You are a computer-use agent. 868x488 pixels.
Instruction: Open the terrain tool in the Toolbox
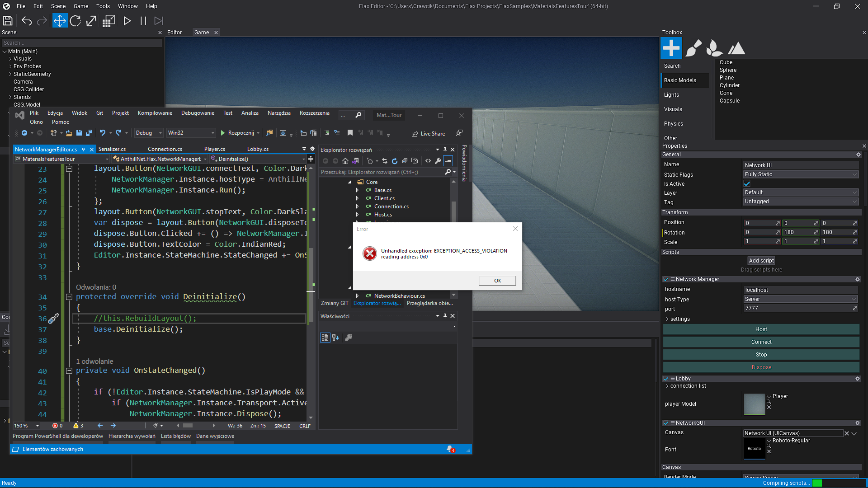[737, 47]
